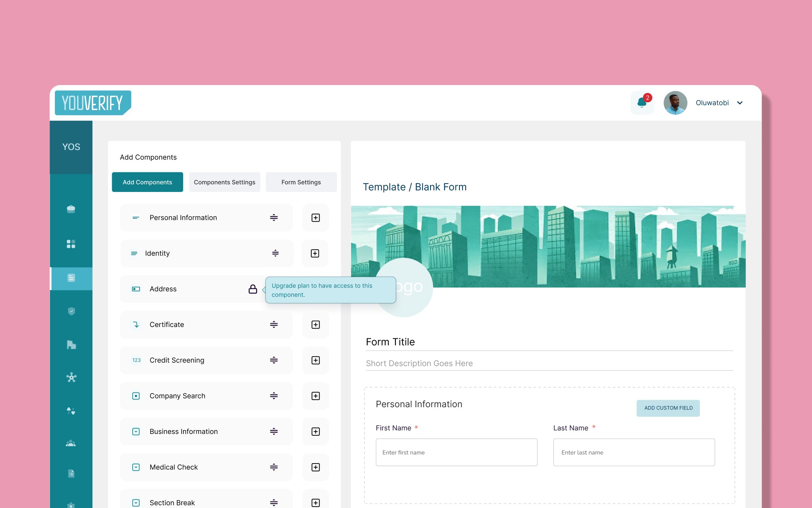Toggle Identity add button

315,253
